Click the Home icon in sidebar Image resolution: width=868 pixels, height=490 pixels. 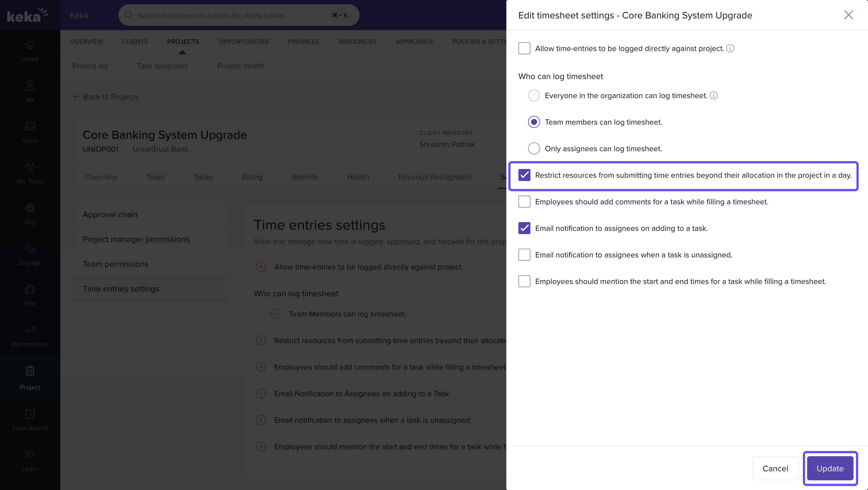point(30,45)
